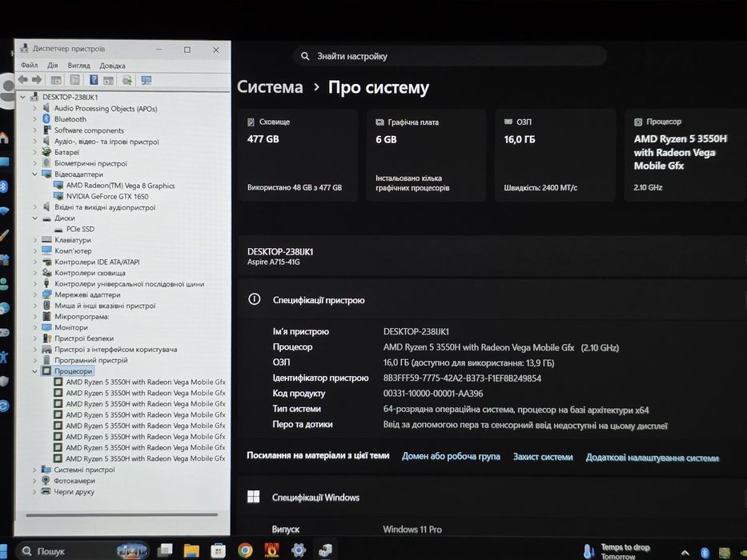Open Захист системи link

pyautogui.click(x=543, y=457)
